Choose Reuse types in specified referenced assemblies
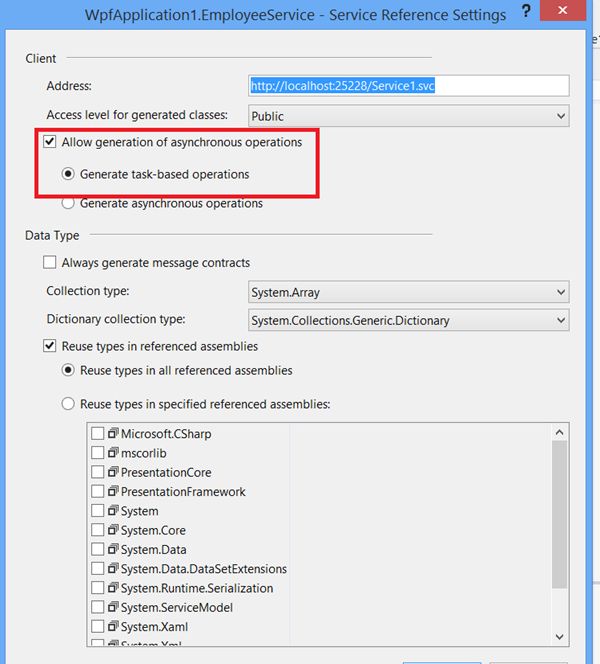 coord(69,404)
